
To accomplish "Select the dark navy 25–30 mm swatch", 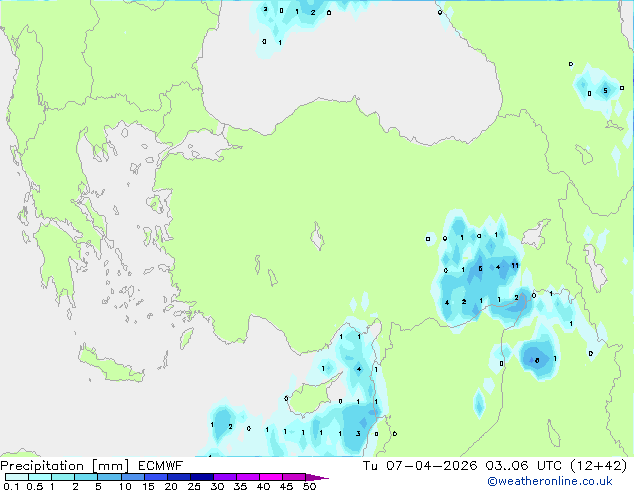I will pos(201,477).
